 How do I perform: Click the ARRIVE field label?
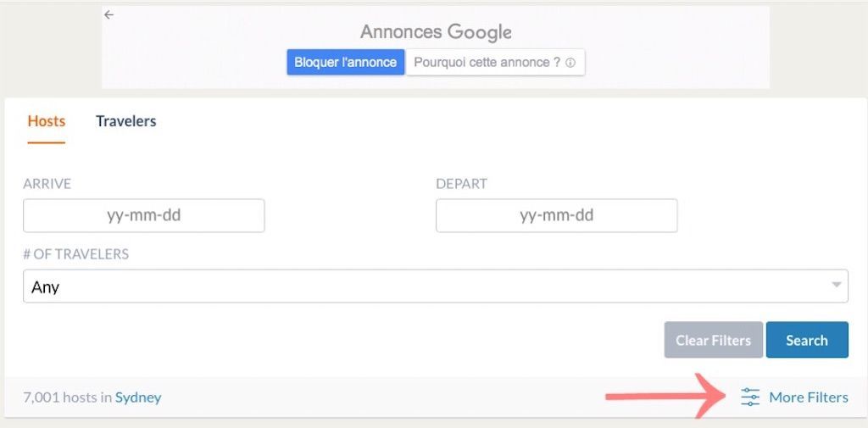pos(47,184)
